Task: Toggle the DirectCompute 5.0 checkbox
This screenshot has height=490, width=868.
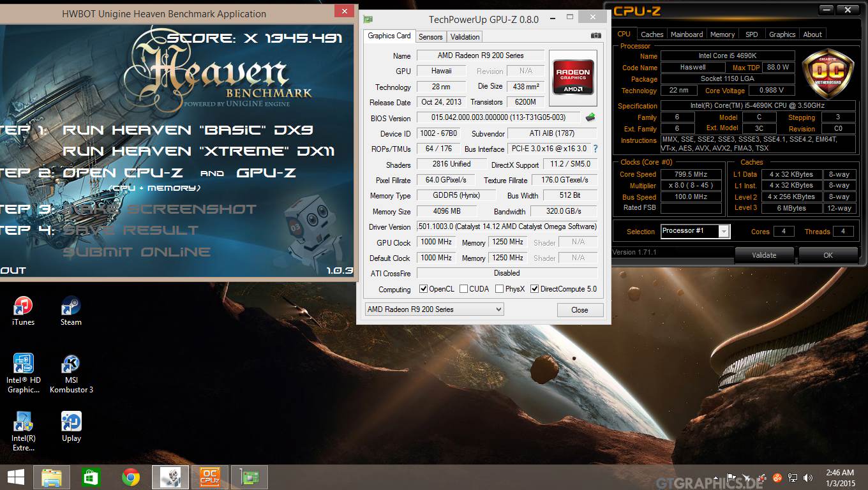Action: (x=535, y=289)
